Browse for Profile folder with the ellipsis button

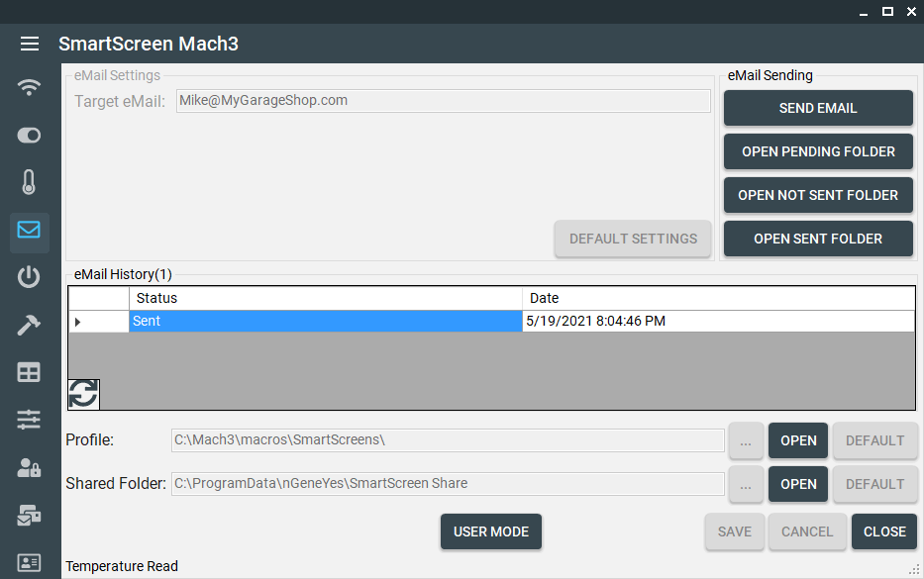tap(746, 440)
